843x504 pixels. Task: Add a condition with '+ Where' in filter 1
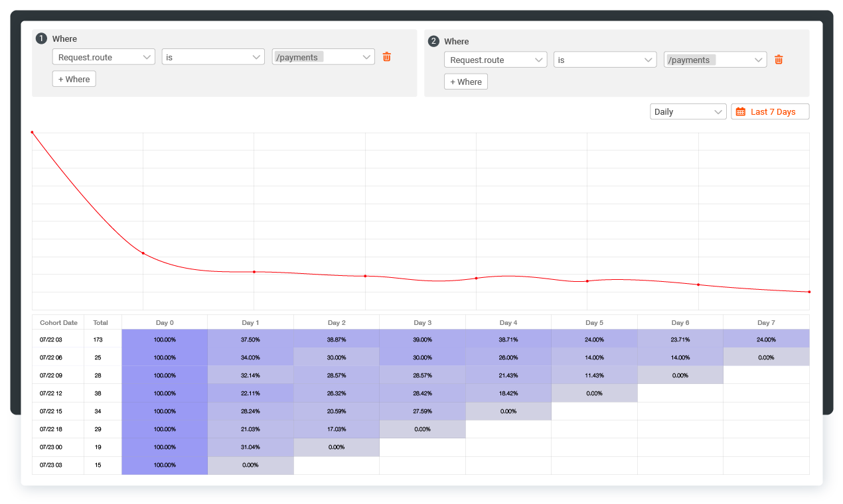pos(74,78)
